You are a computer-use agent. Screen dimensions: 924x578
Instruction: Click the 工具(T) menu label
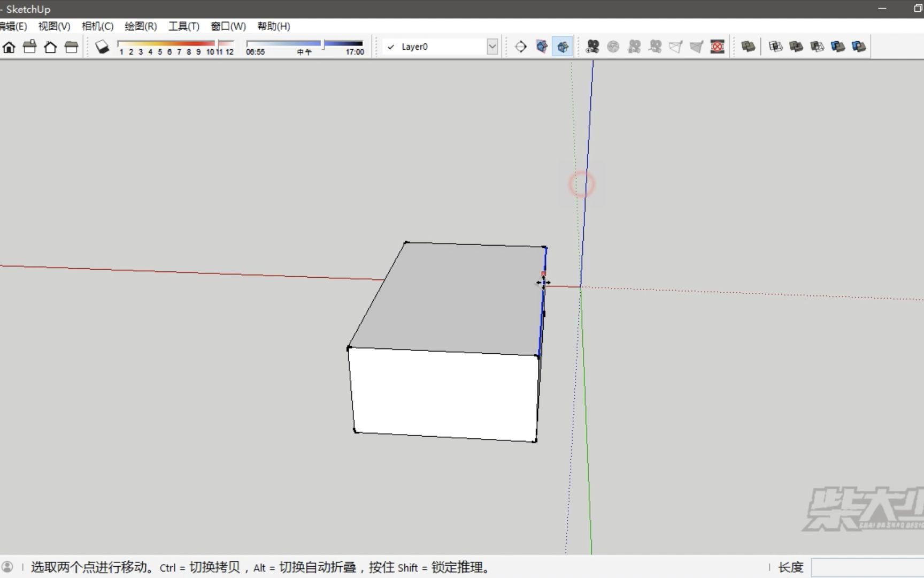183,26
